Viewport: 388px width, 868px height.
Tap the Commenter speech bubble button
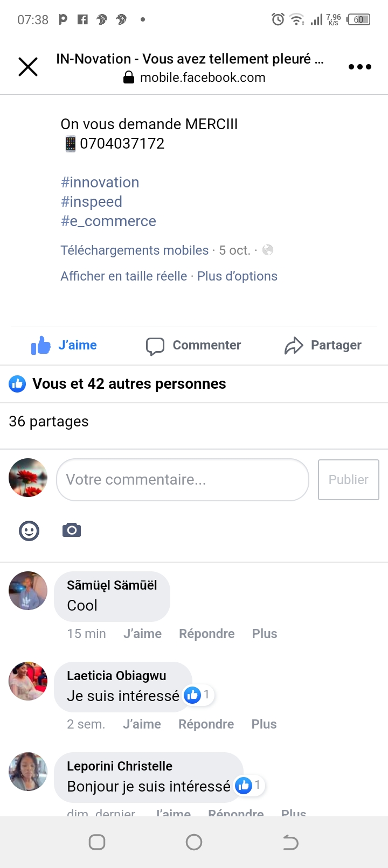tap(193, 345)
